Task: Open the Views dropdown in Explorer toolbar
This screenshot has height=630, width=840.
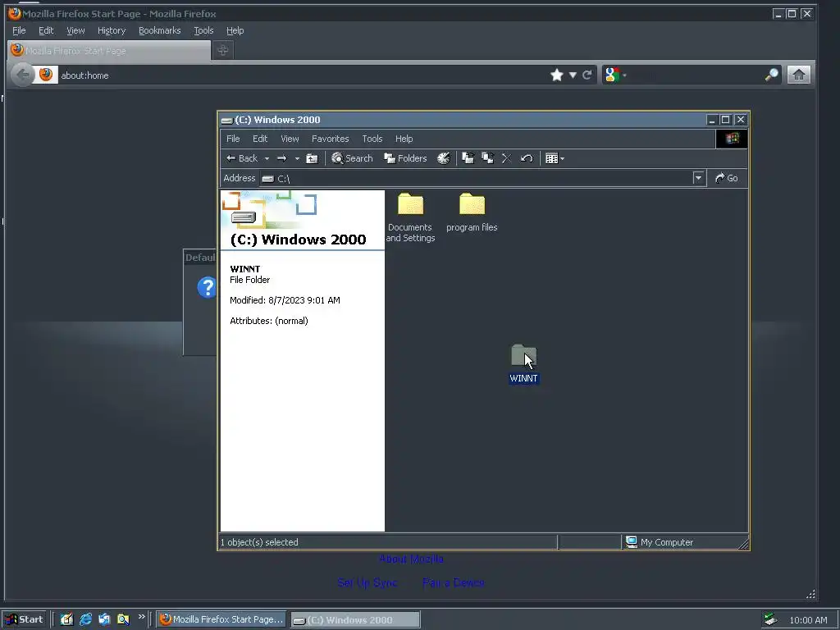Action: (555, 158)
